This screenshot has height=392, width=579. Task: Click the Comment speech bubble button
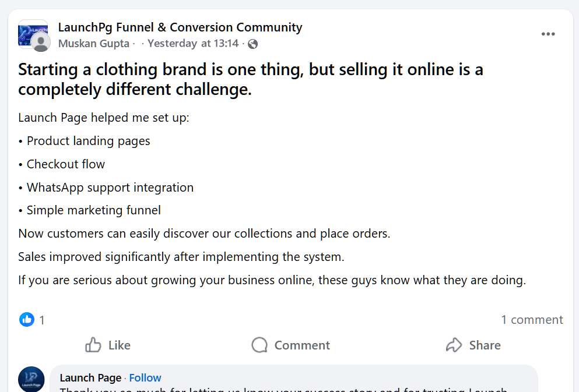click(x=291, y=345)
